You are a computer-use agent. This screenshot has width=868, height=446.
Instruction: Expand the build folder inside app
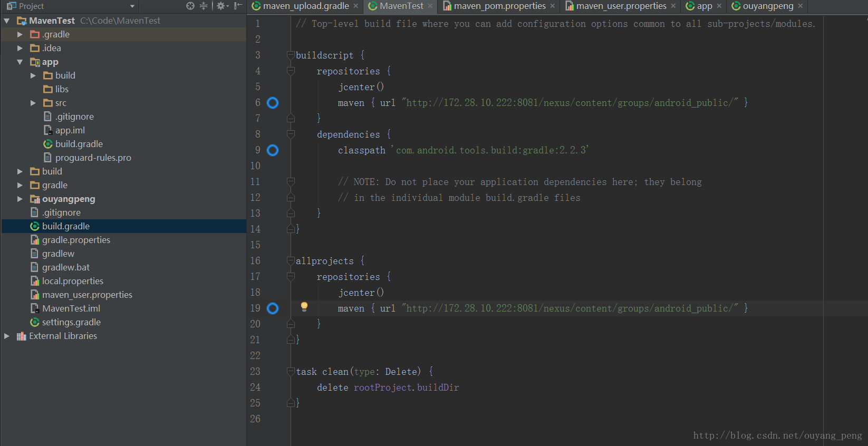tap(33, 75)
